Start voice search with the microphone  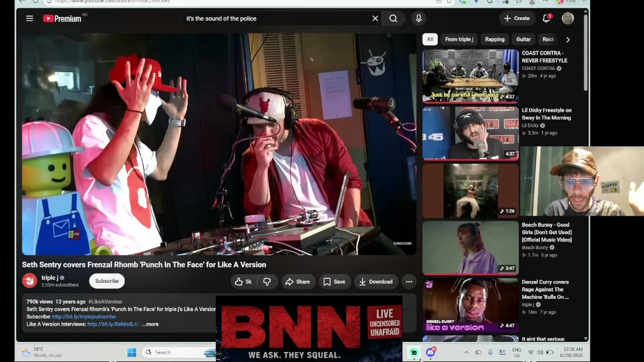tap(419, 19)
